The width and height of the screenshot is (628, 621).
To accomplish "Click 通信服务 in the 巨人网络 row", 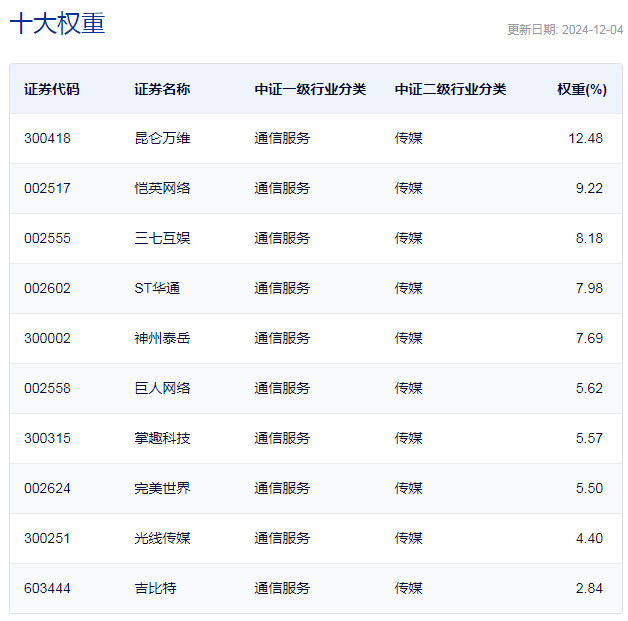I will [x=282, y=388].
